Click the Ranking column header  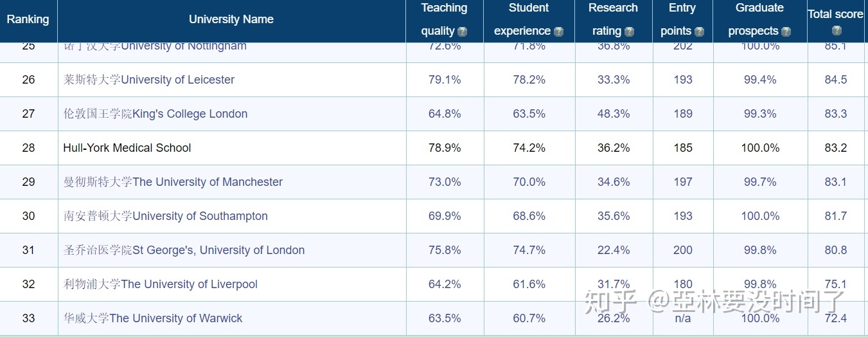point(28,19)
